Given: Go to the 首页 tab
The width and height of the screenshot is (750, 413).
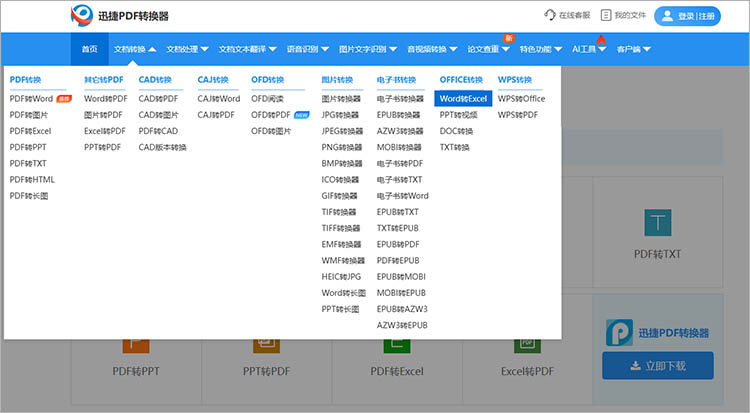Looking at the screenshot, I should click(89, 49).
